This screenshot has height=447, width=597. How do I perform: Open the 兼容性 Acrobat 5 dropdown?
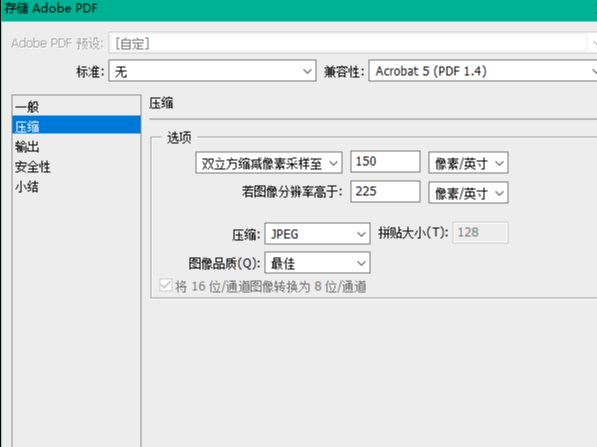point(482,71)
